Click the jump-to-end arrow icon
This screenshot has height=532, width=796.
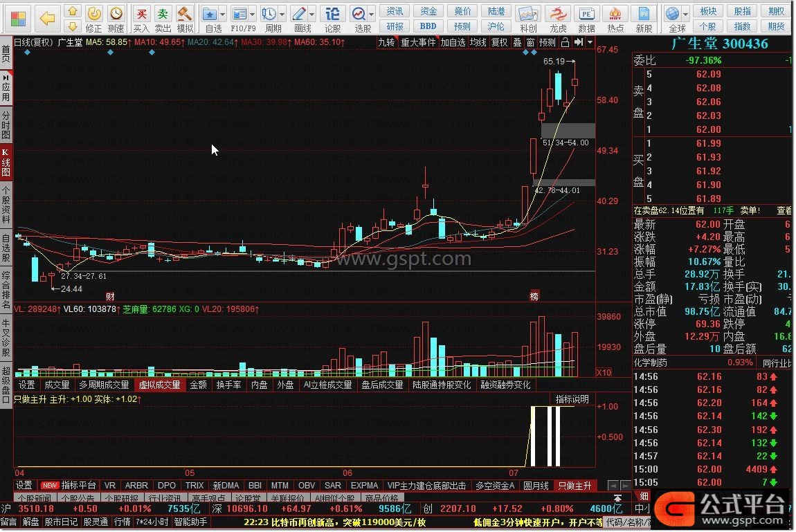[578, 43]
